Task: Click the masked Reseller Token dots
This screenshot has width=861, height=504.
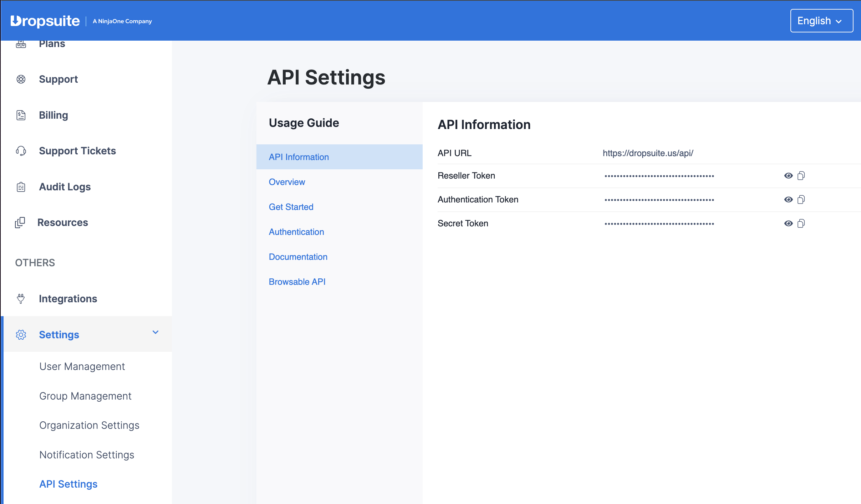Action: point(659,176)
